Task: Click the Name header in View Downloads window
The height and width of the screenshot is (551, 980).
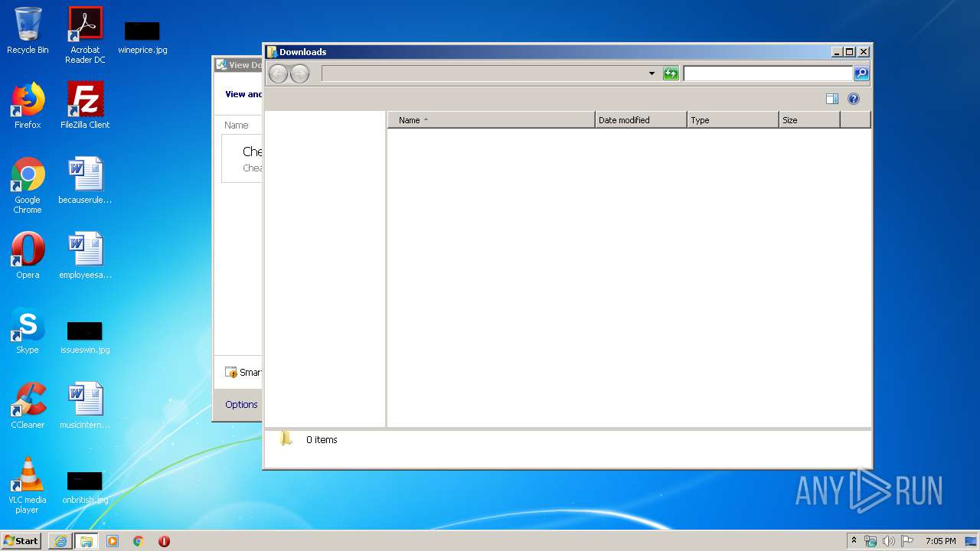Action: point(237,126)
